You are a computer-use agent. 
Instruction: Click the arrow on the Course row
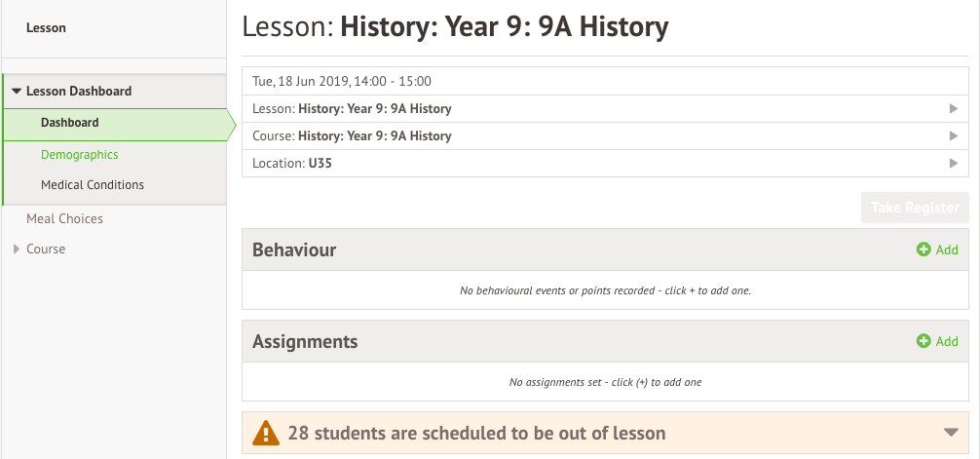coord(954,135)
